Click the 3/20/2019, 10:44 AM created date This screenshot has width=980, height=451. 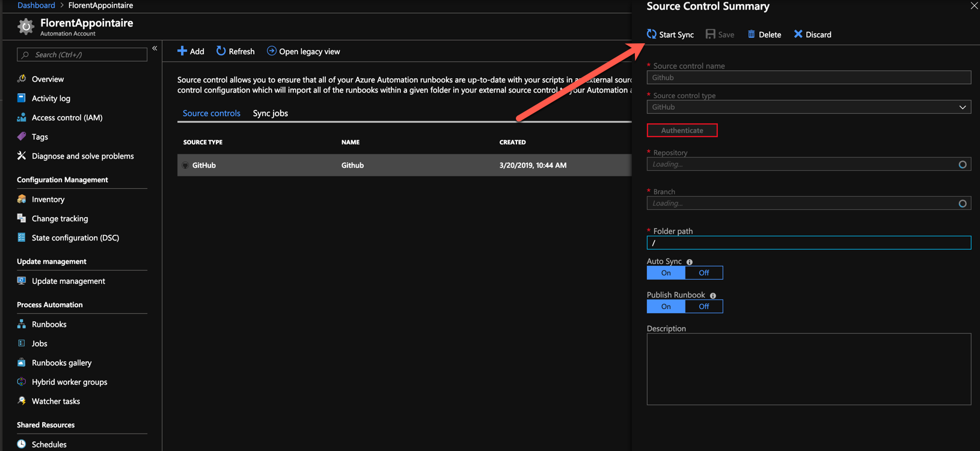pyautogui.click(x=533, y=165)
